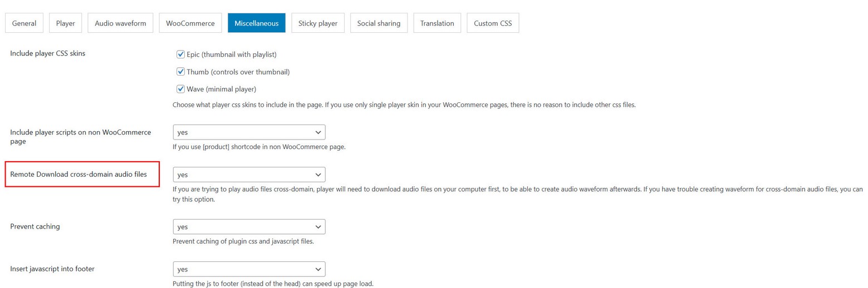The image size is (868, 288).
Task: Expand the non-WooCommerce page player scripts dropdown
Action: tap(249, 132)
